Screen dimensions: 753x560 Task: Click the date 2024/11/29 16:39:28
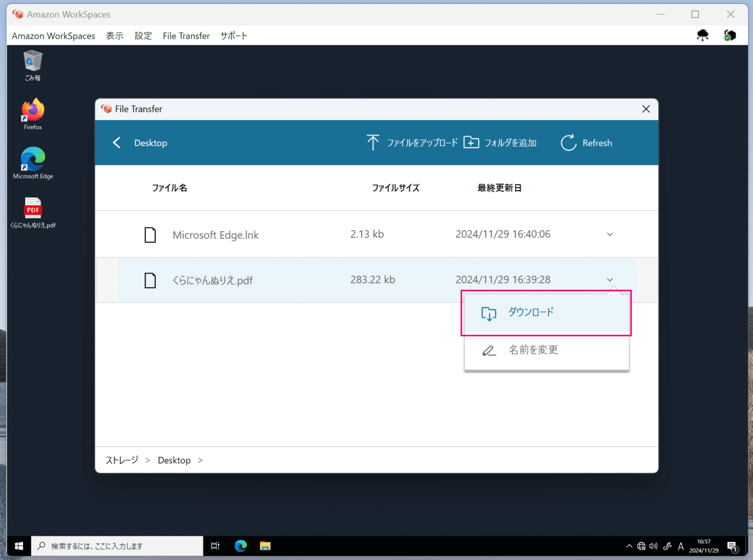pos(503,280)
